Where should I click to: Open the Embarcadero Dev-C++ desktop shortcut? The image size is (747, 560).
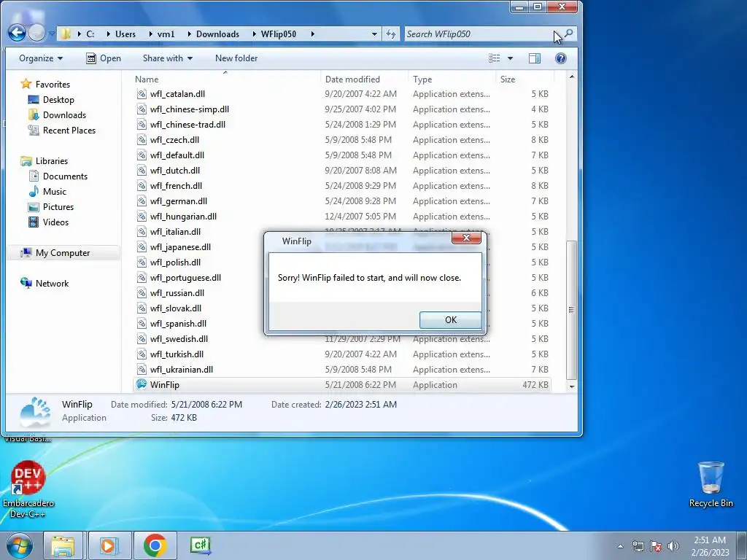28,489
